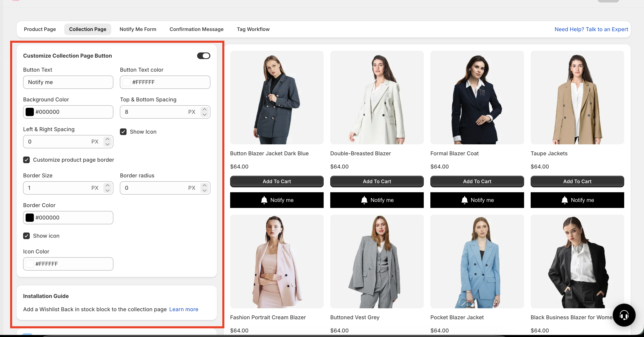
Task: Edit the Icon Color hex field
Action: tap(68, 264)
